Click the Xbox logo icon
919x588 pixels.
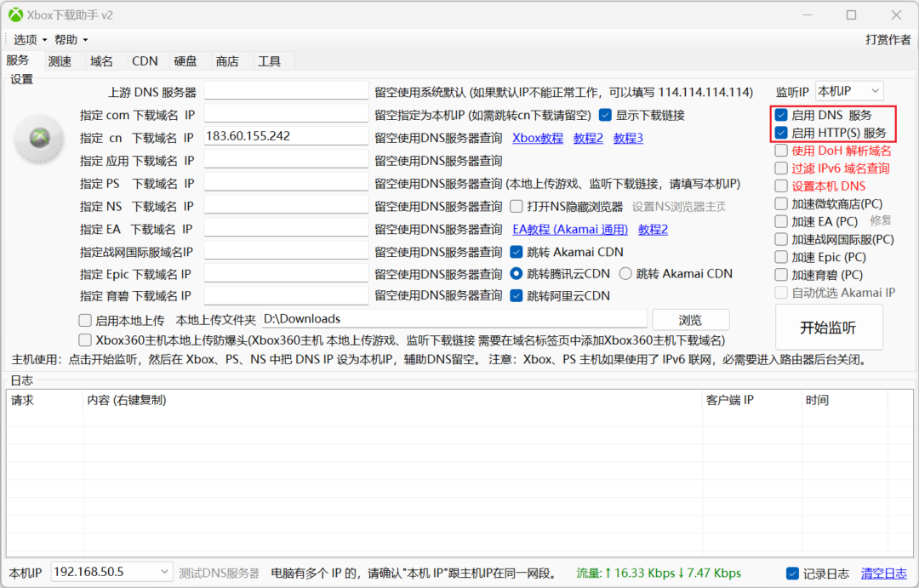38,140
